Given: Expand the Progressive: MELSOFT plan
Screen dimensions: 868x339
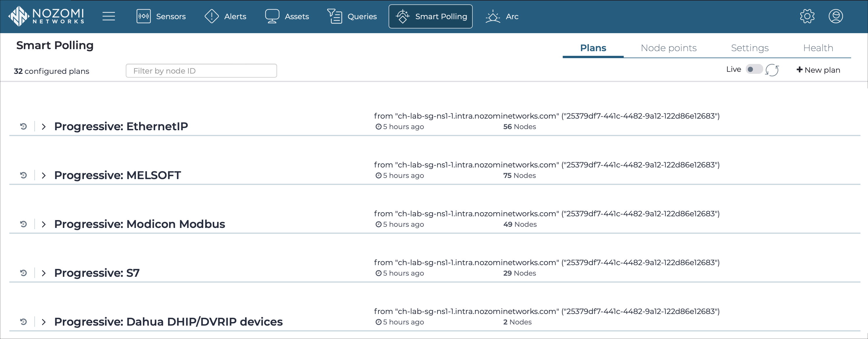Looking at the screenshot, I should point(43,175).
